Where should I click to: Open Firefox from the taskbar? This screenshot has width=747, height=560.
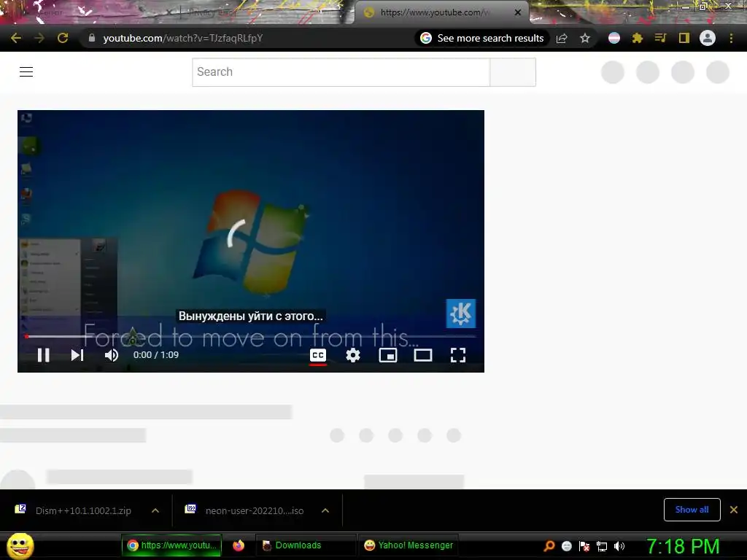[x=239, y=545]
